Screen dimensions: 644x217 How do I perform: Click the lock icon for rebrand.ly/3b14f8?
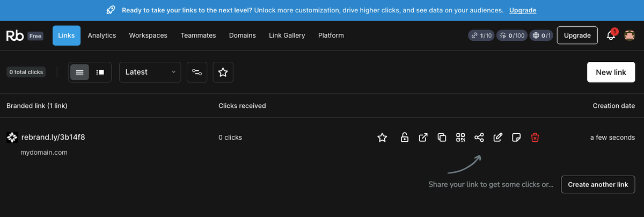coord(404,138)
